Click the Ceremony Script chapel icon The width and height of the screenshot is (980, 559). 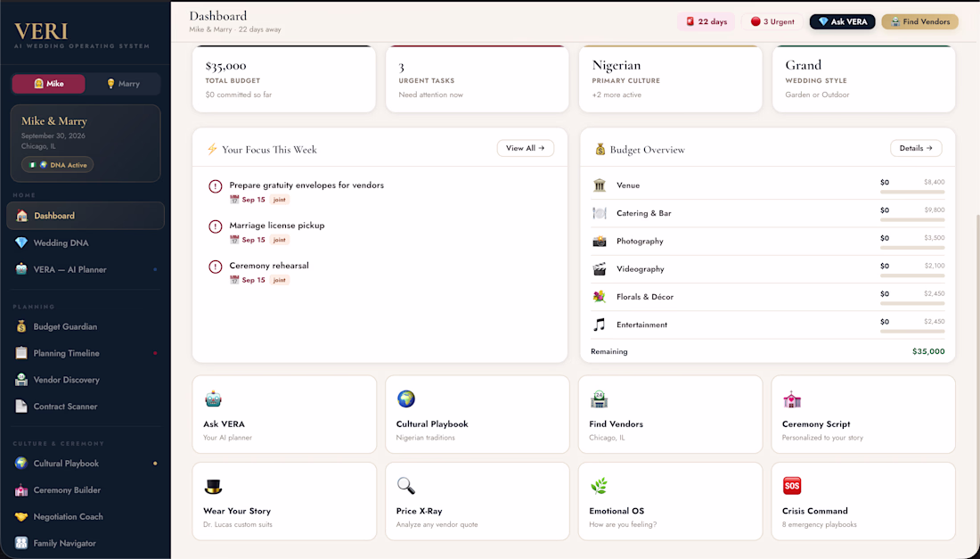[x=792, y=399]
